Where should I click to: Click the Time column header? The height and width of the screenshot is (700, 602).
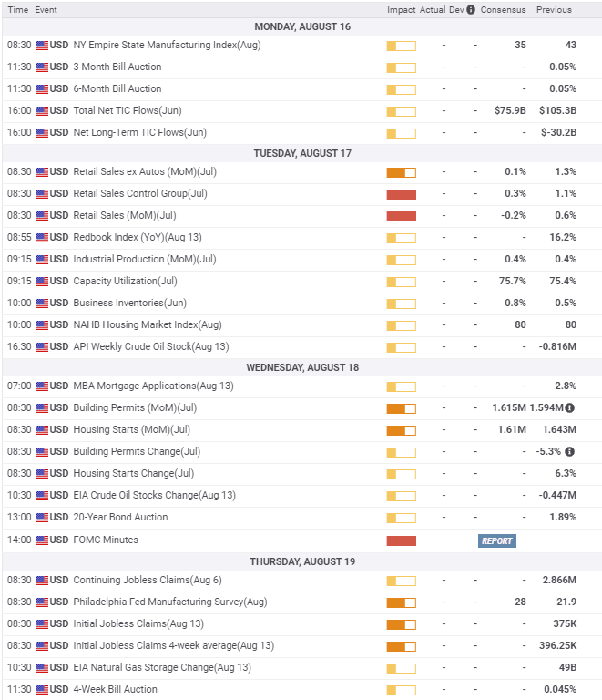click(x=18, y=9)
